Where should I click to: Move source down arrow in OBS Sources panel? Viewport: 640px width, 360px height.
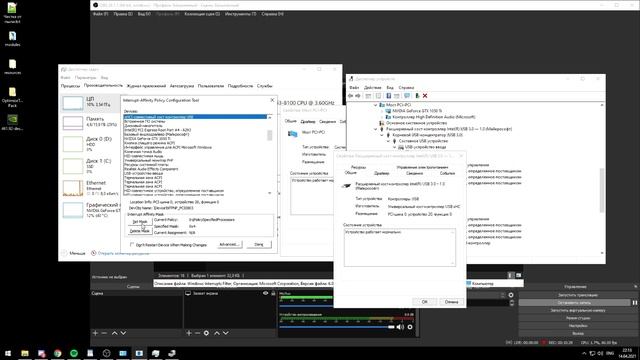coord(225,333)
